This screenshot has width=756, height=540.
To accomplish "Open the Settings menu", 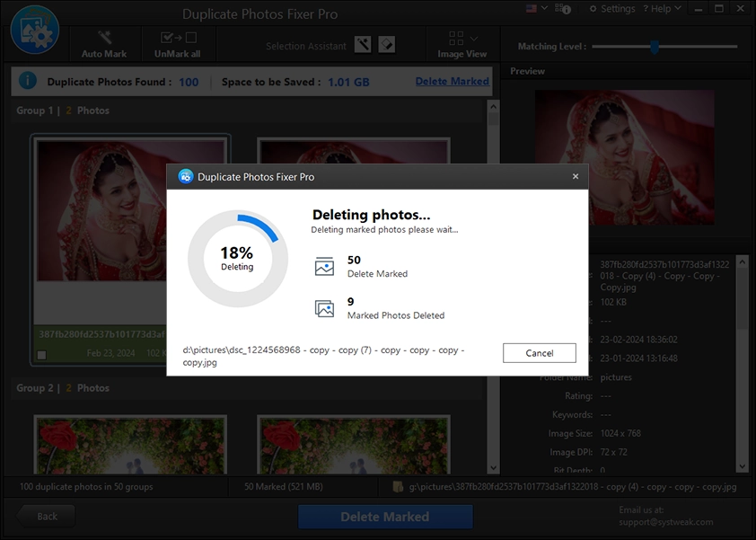I will tap(612, 9).
